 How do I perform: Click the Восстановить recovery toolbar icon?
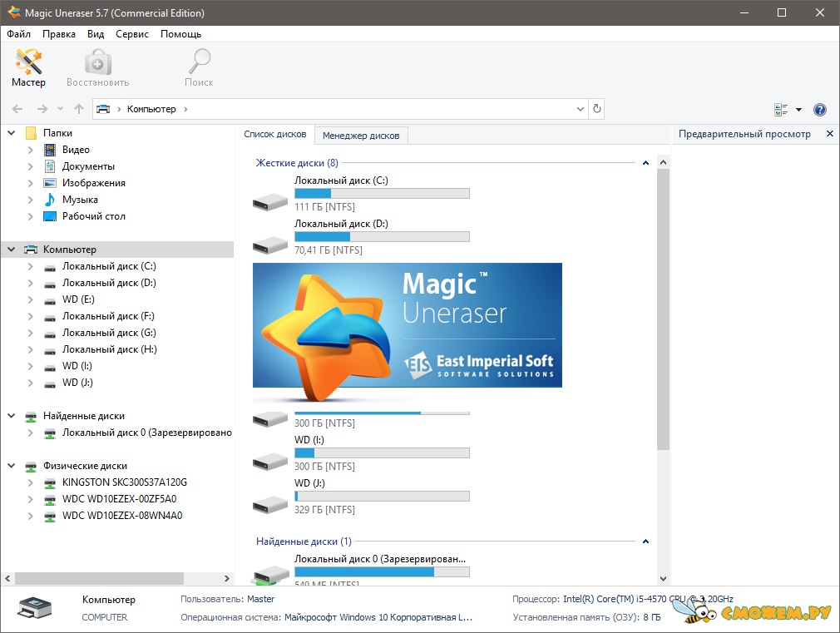coord(97,67)
